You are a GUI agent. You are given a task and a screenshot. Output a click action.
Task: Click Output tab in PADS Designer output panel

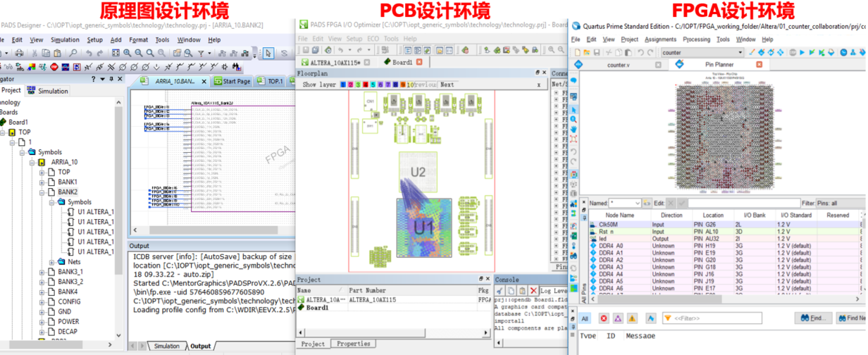coord(201,346)
